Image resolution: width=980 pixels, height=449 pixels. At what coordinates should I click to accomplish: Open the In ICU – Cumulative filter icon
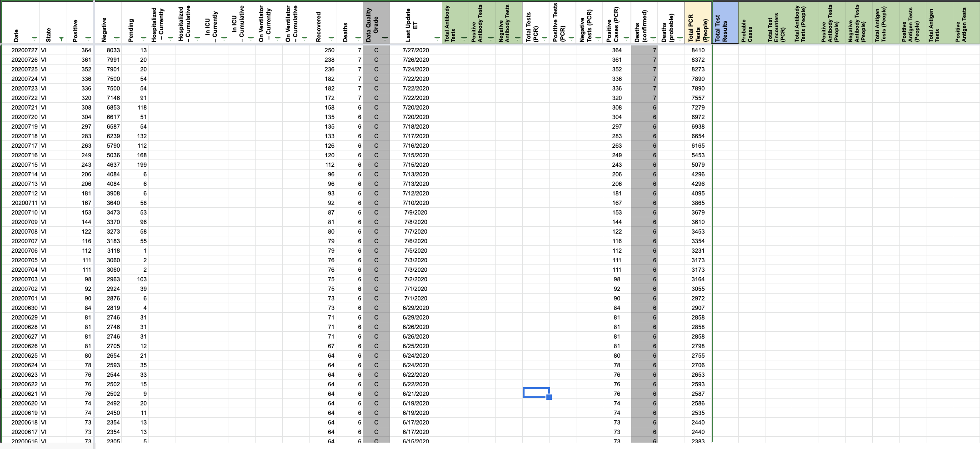pyautogui.click(x=251, y=39)
